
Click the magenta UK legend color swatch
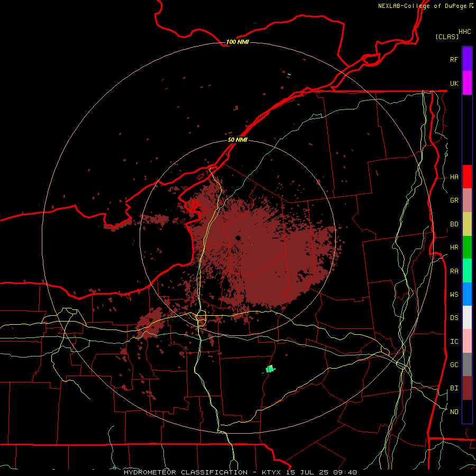(x=467, y=83)
